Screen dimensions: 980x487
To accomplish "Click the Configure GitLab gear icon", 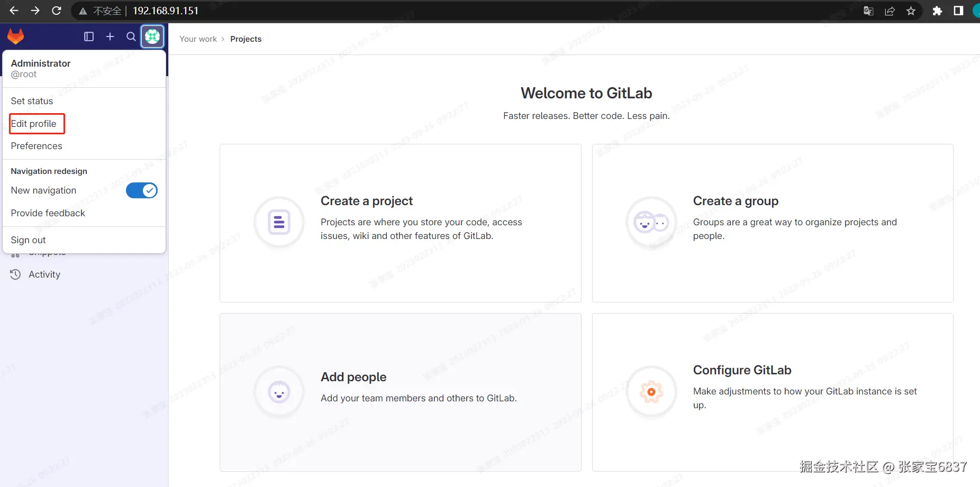I will click(x=651, y=392).
